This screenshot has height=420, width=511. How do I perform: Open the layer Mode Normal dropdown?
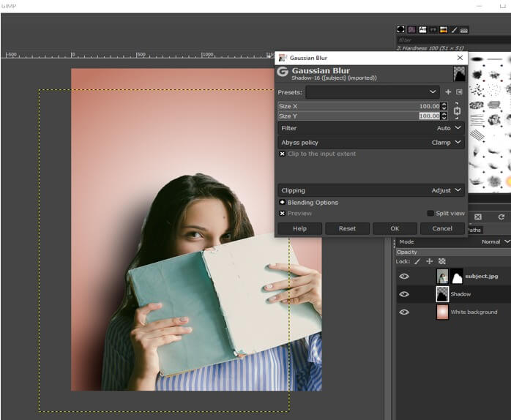[495, 241]
